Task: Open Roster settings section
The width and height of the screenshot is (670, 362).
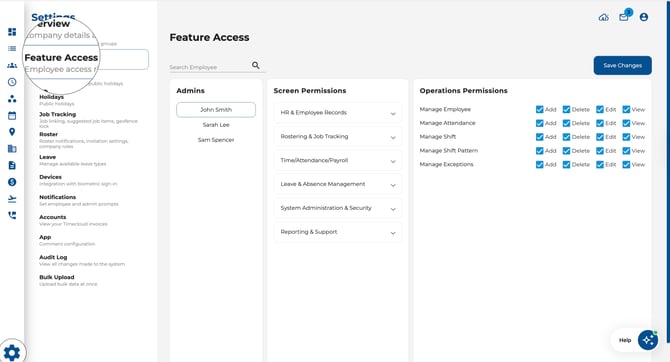Action: click(x=84, y=140)
